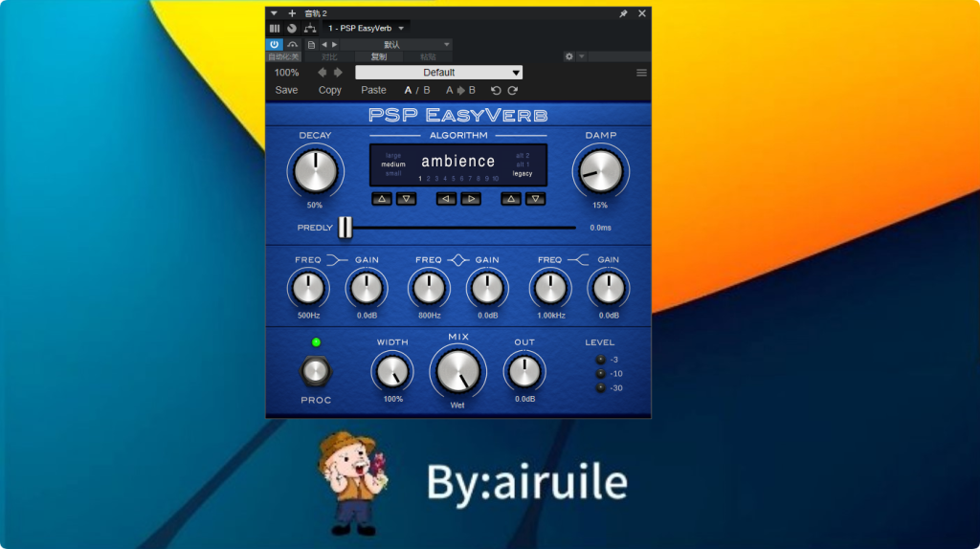Click the 0.0ms predelay value
Viewport: 980px width, 549px height.
tap(601, 228)
